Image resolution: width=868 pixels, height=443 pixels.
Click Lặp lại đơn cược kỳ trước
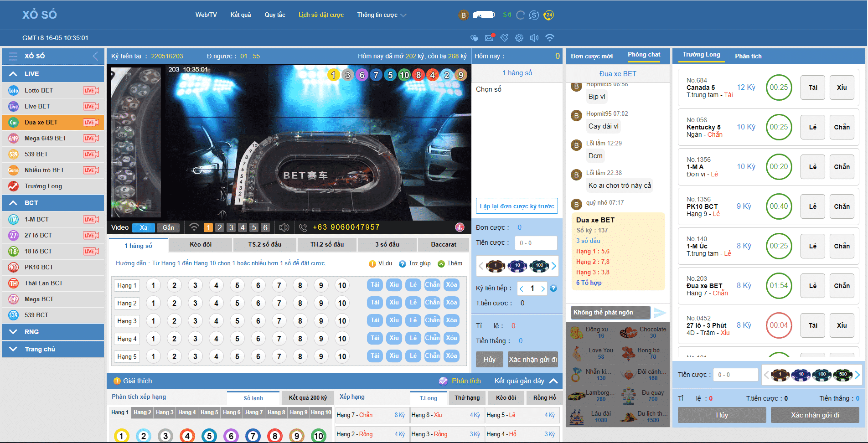[x=517, y=206]
